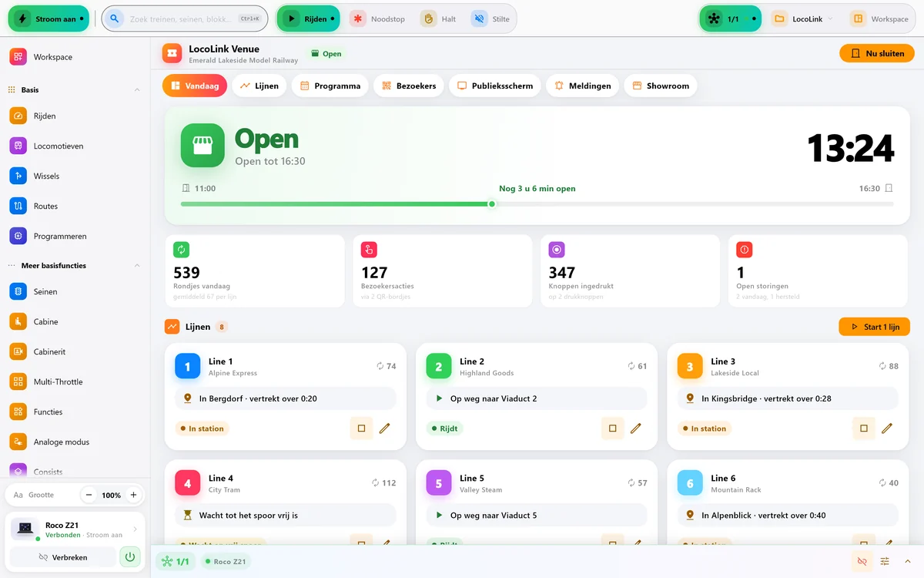Switch to the Showroom tab

pos(661,86)
